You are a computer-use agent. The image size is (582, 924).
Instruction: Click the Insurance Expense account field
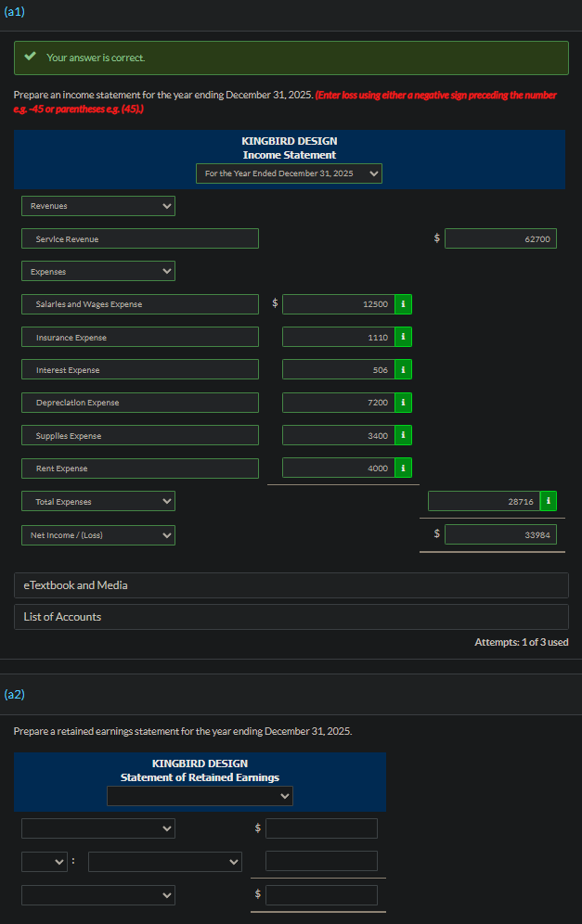[140, 337]
